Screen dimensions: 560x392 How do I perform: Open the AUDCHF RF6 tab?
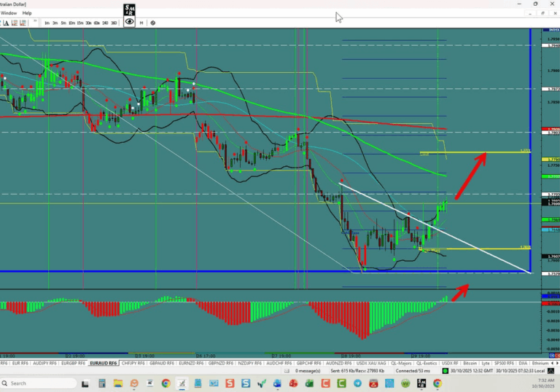point(279,363)
